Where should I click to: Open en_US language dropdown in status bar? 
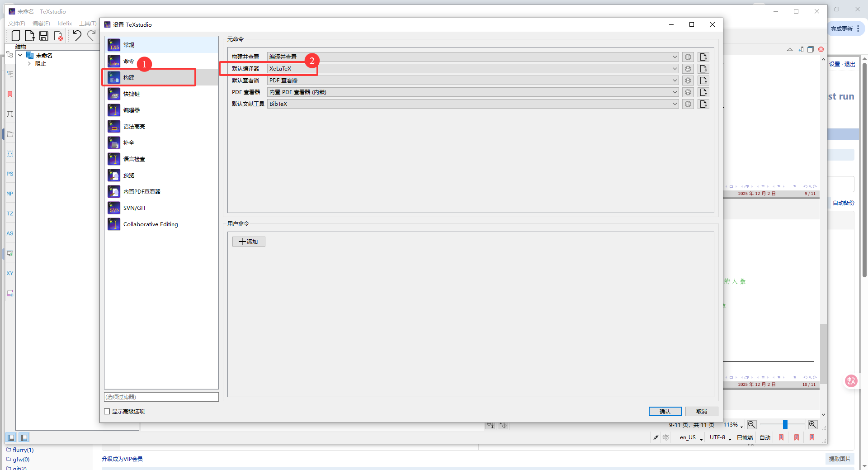tap(691, 437)
